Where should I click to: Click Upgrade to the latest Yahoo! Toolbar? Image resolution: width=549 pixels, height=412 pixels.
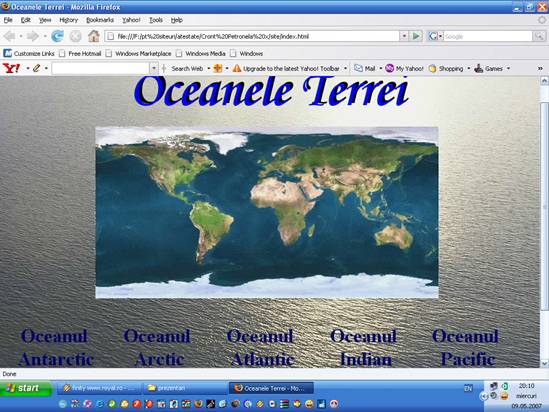coord(291,69)
